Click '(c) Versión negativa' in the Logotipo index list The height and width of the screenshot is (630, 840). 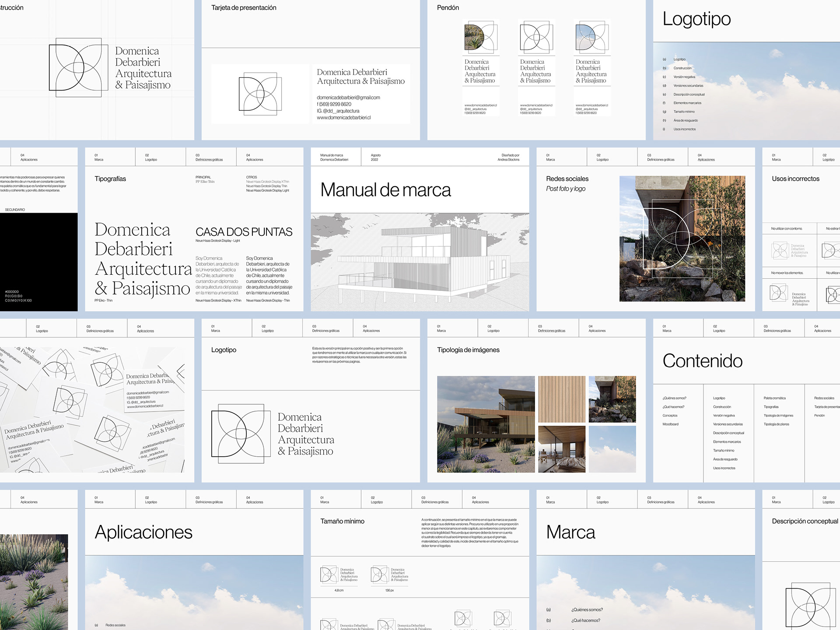pos(679,77)
